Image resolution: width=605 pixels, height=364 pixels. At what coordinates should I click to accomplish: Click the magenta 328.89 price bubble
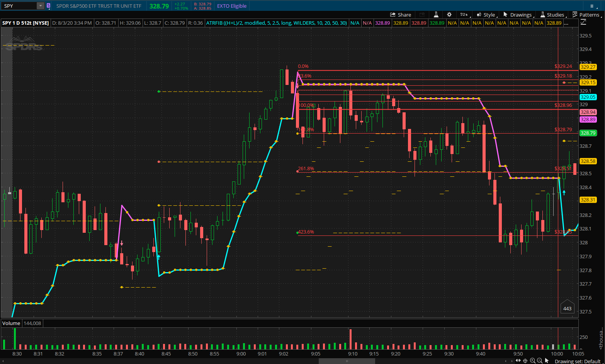(x=588, y=120)
